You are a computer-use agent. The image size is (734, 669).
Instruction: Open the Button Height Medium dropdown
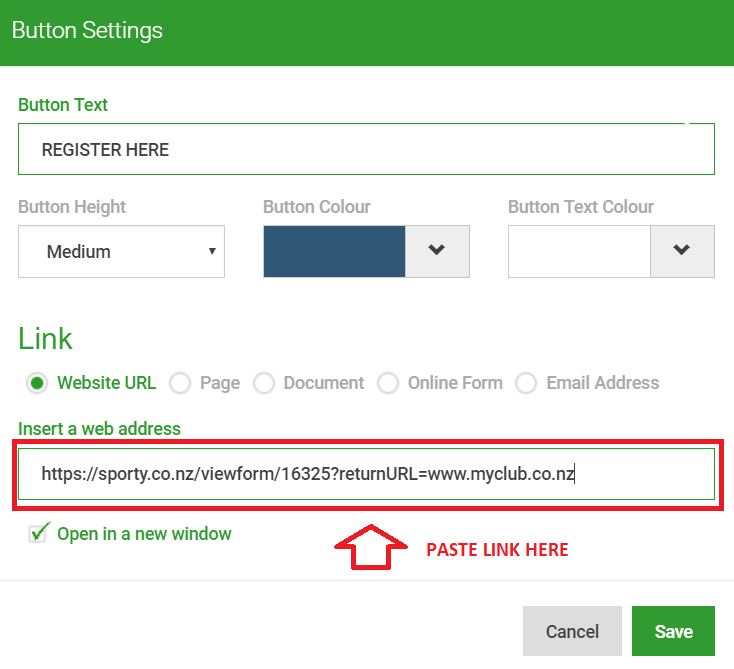pos(121,251)
